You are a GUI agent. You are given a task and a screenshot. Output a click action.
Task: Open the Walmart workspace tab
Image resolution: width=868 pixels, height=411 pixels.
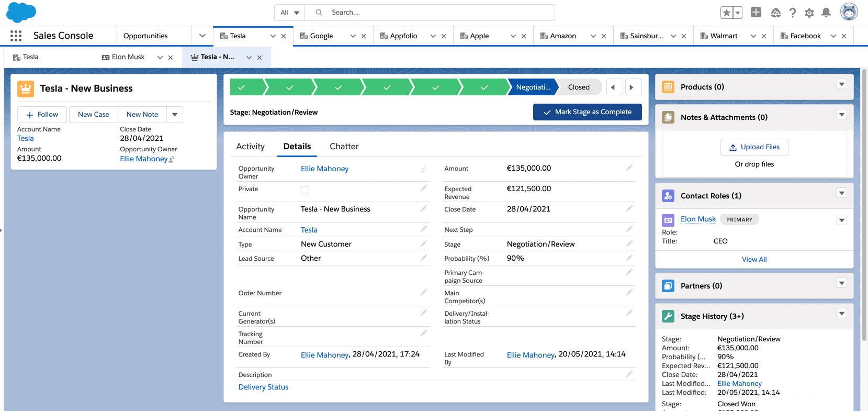pos(724,36)
